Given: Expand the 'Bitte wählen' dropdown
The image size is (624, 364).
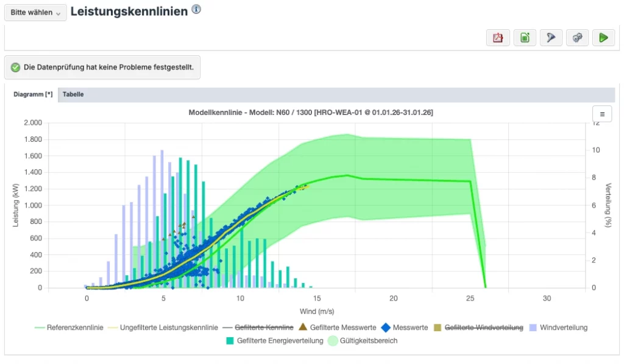Looking at the screenshot, I should tap(35, 12).
